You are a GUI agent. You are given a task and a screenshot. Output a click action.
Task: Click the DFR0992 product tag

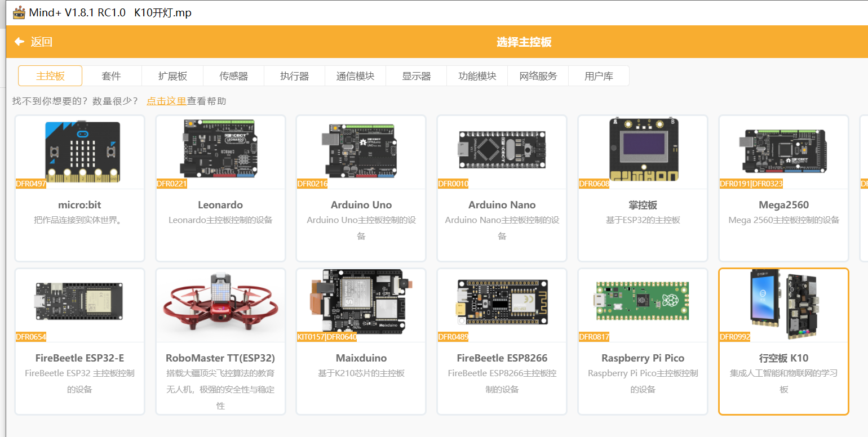(735, 337)
